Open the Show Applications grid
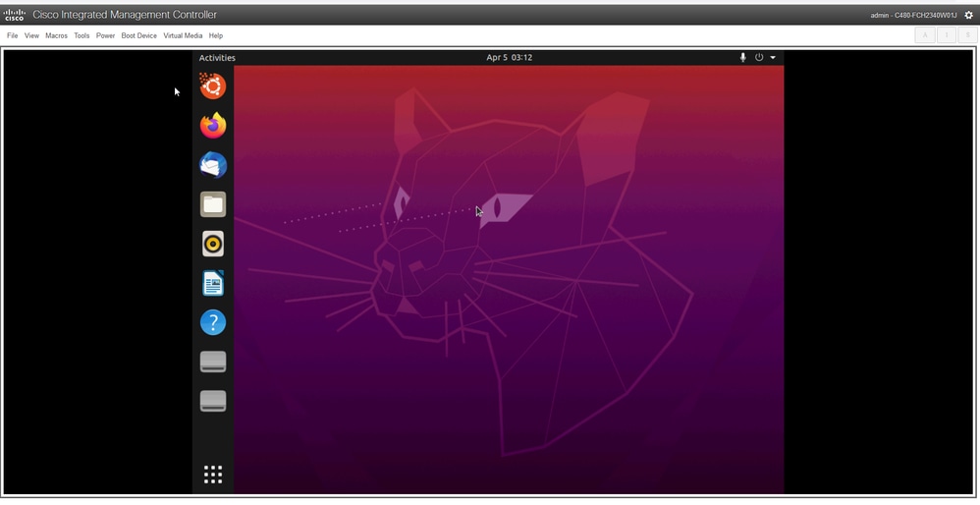 pyautogui.click(x=212, y=475)
